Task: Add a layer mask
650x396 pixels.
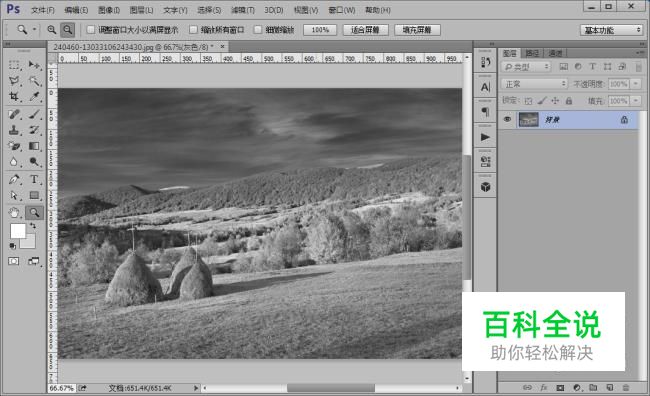Action: [x=560, y=388]
